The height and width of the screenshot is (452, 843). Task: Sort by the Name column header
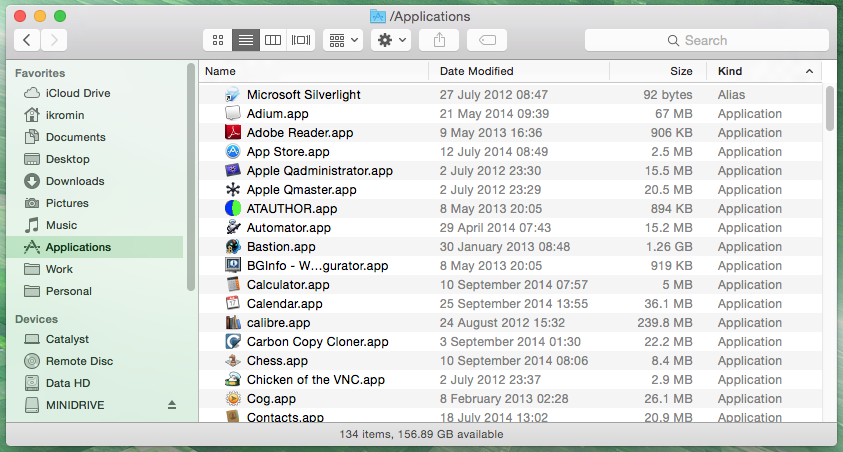tap(314, 71)
